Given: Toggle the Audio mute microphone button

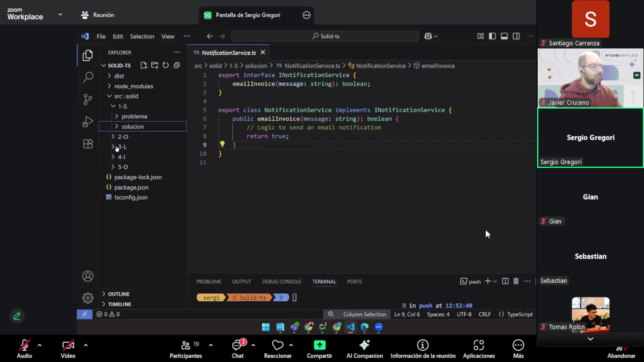Looking at the screenshot, I should point(24,345).
